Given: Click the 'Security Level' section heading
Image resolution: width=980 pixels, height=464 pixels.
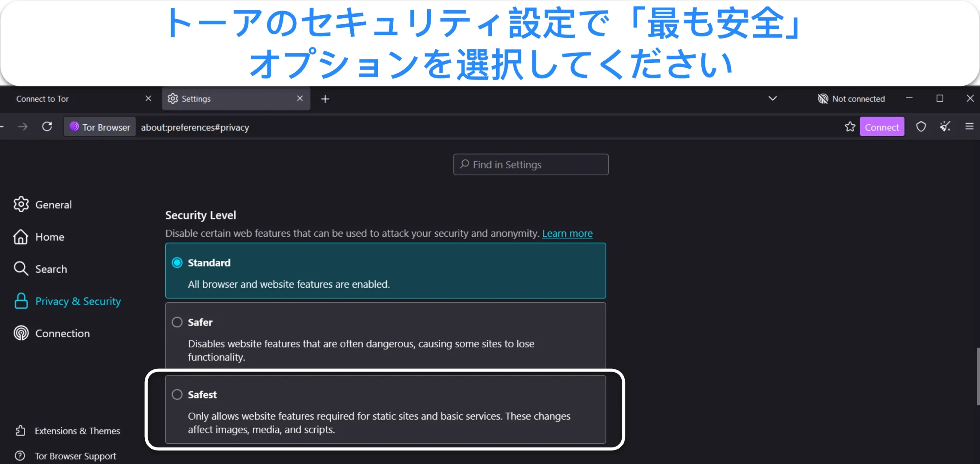Looking at the screenshot, I should 201,215.
